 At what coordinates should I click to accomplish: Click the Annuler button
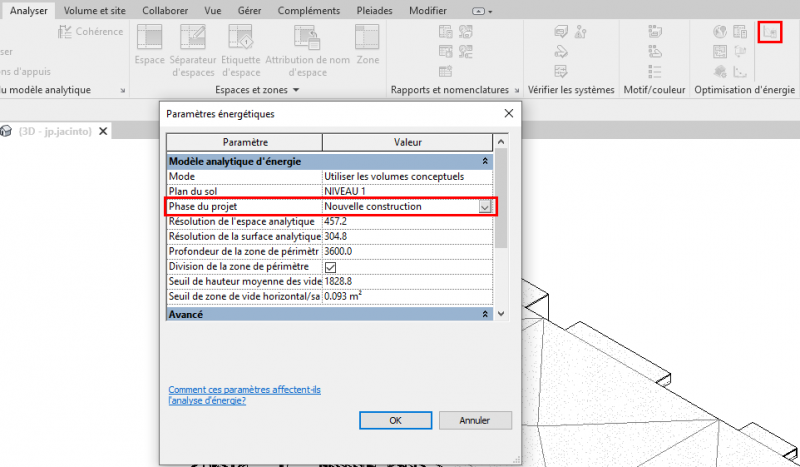pyautogui.click(x=474, y=421)
